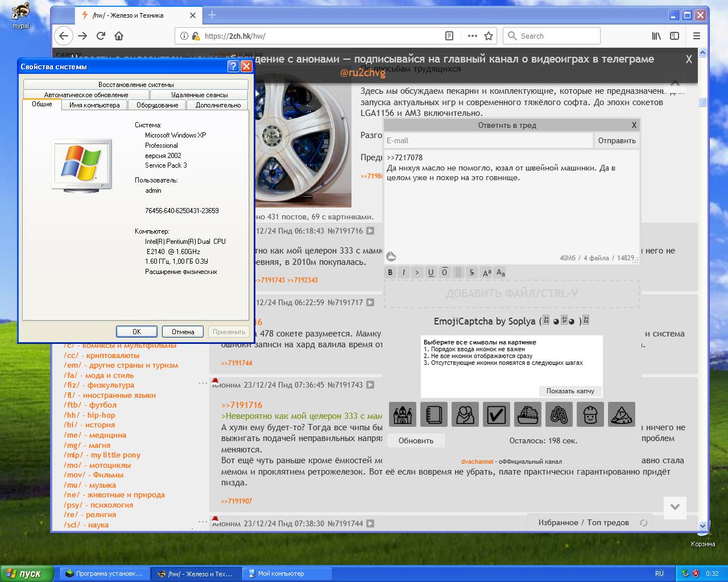Select the hugging people captcha icon
The image size is (728, 582).
point(465,414)
